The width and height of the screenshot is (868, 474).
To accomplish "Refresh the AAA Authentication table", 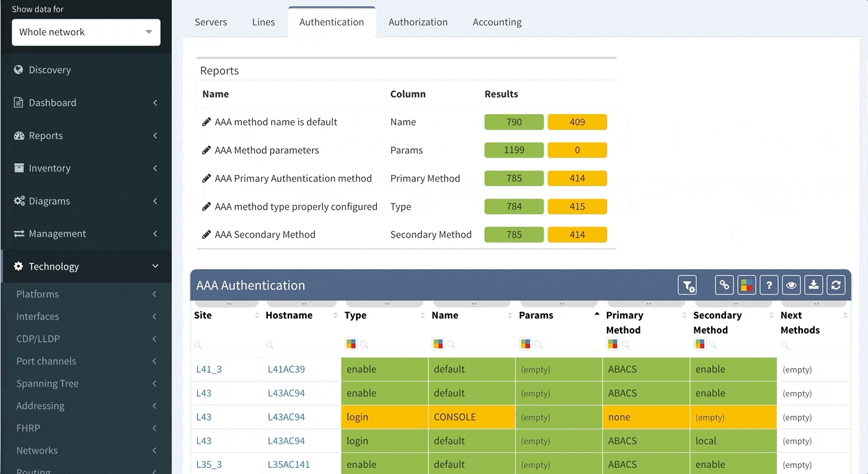I will click(x=836, y=285).
